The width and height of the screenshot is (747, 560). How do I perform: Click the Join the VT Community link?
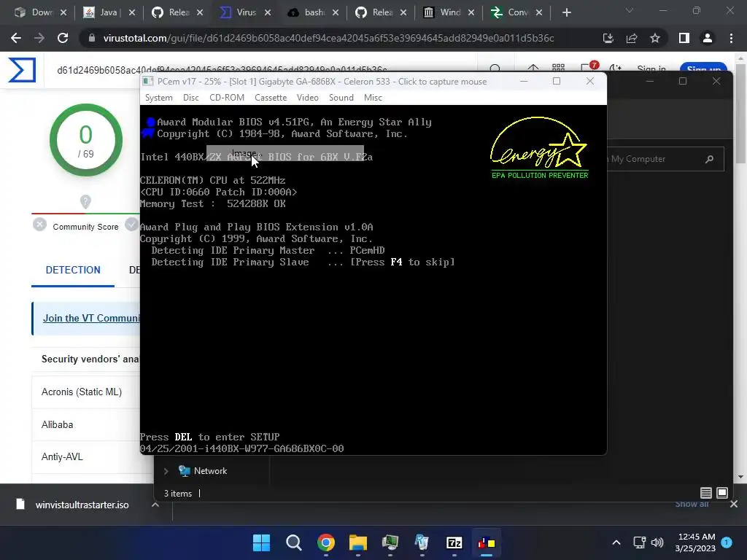[x=91, y=318]
